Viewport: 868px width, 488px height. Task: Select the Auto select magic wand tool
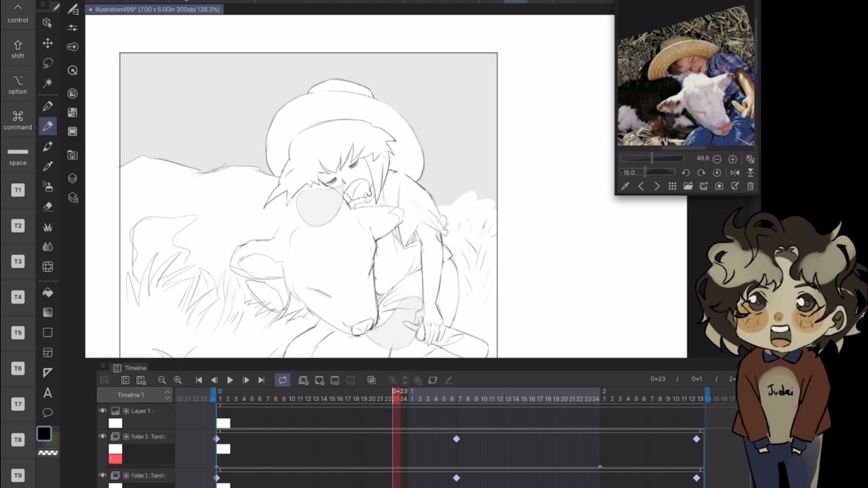[x=47, y=83]
